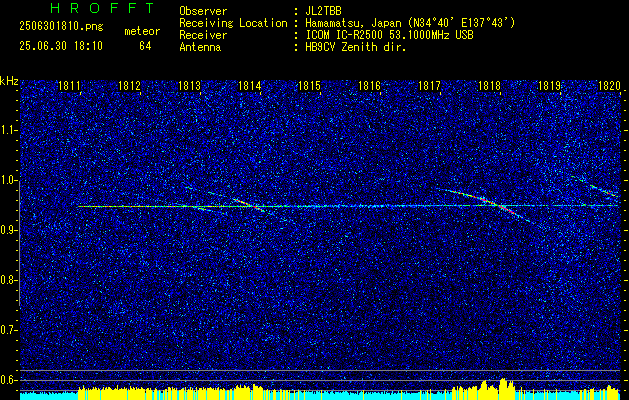Click the 0.6 kHz axis label
This screenshot has height=400, width=629.
coord(9,380)
